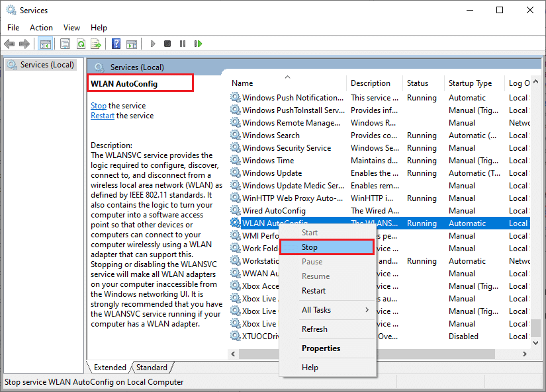
Task: Click the blue Help question-mark toolbar icon
Action: click(116, 44)
